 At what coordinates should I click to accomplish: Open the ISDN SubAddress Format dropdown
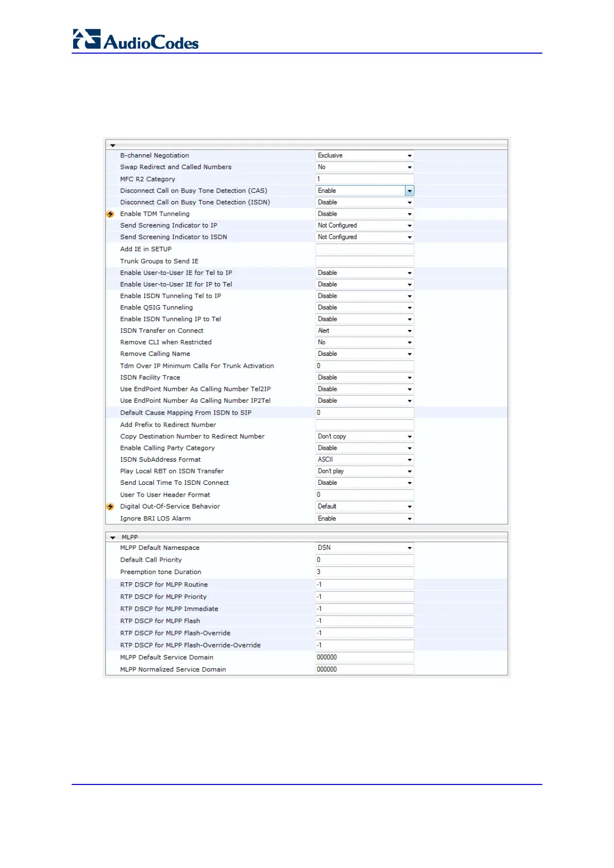pos(364,460)
